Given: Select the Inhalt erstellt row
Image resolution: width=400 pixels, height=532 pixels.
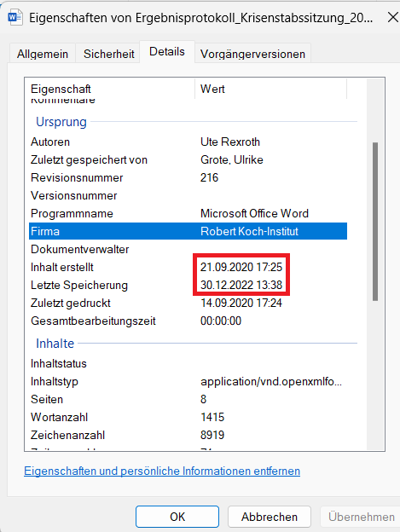Looking at the screenshot, I should pos(188,268).
